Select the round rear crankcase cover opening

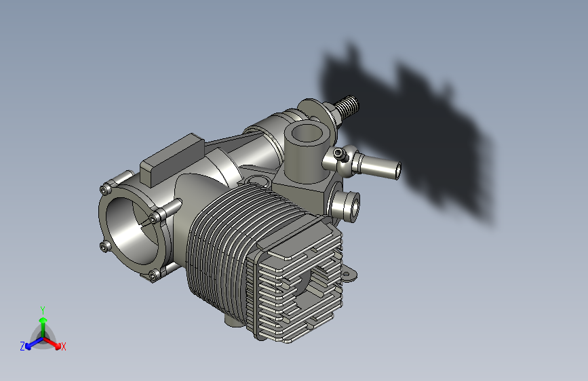pyautogui.click(x=132, y=231)
